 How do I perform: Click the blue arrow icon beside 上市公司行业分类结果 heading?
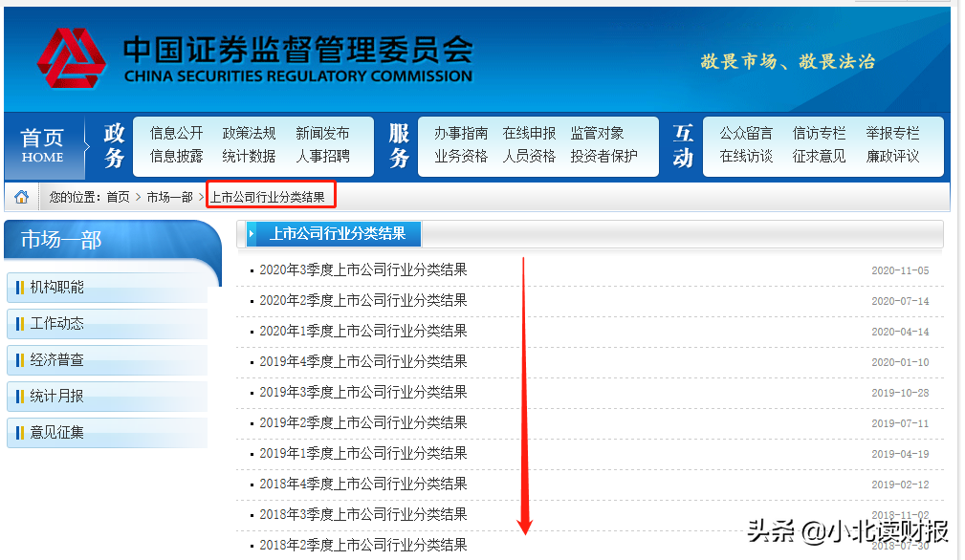pyautogui.click(x=254, y=233)
